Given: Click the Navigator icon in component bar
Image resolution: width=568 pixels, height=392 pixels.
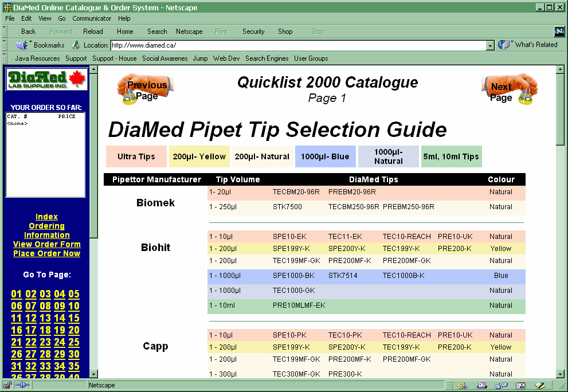Looking at the screenshot, I should 461,386.
